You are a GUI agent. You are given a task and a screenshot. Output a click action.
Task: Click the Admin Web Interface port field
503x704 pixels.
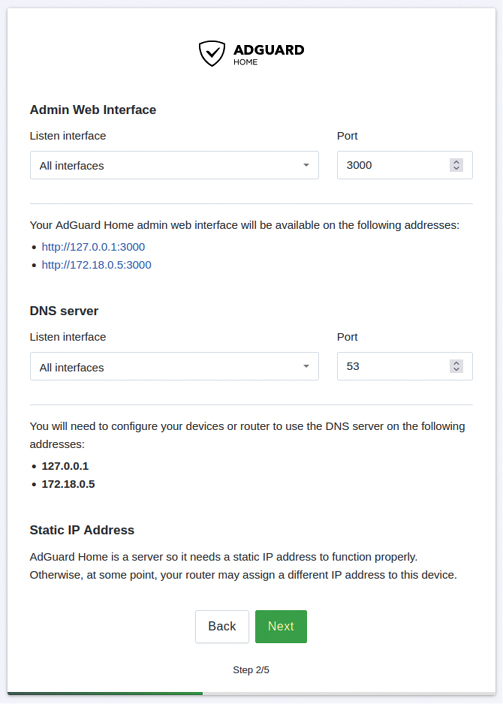405,165
